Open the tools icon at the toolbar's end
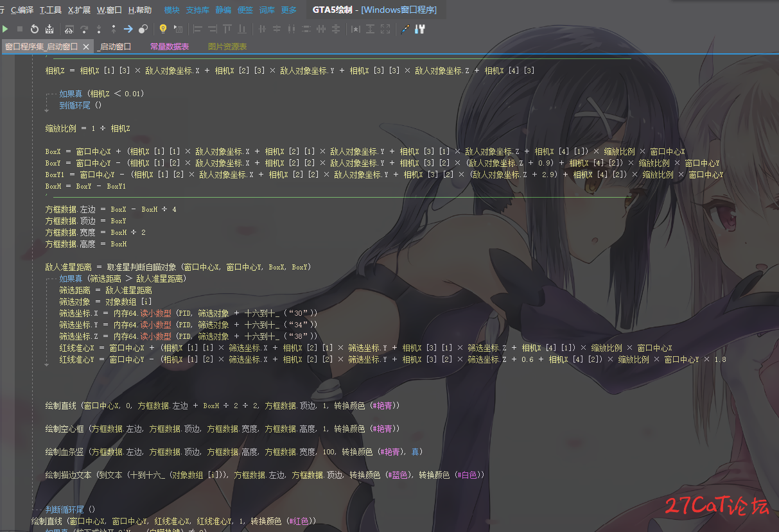 pyautogui.click(x=420, y=29)
